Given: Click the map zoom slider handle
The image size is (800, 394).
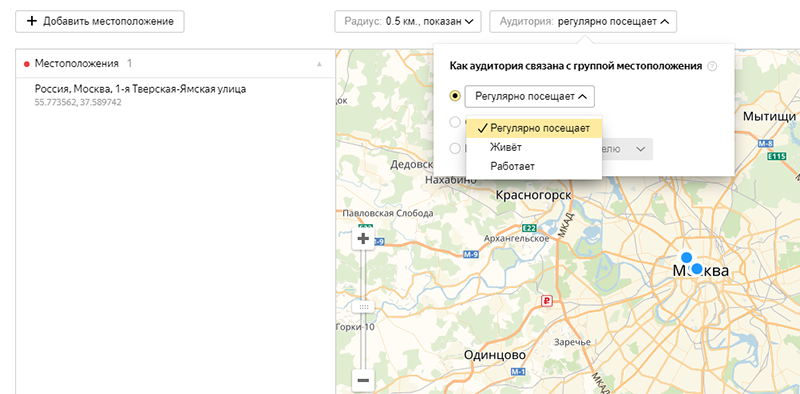Looking at the screenshot, I should click(363, 307).
